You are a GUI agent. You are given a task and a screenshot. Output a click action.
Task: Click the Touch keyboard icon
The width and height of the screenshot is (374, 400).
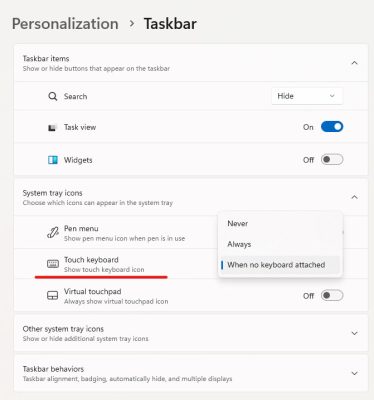point(53,264)
